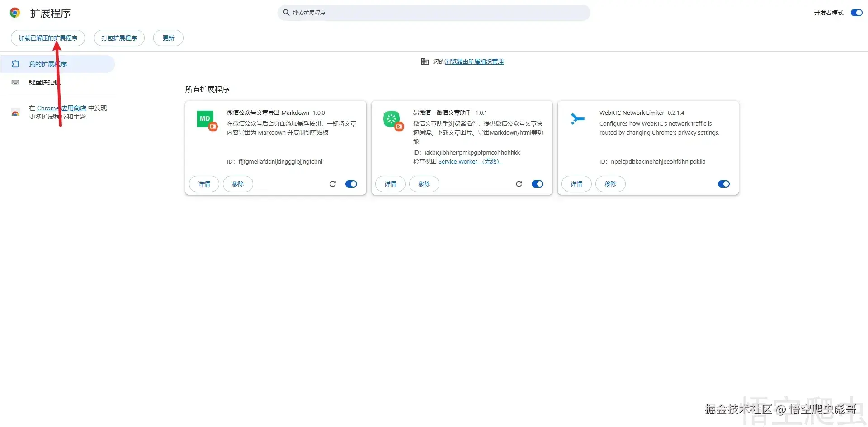The image size is (868, 427).
Task: Click the Chrome Web Store rainbow icon
Action: click(15, 113)
